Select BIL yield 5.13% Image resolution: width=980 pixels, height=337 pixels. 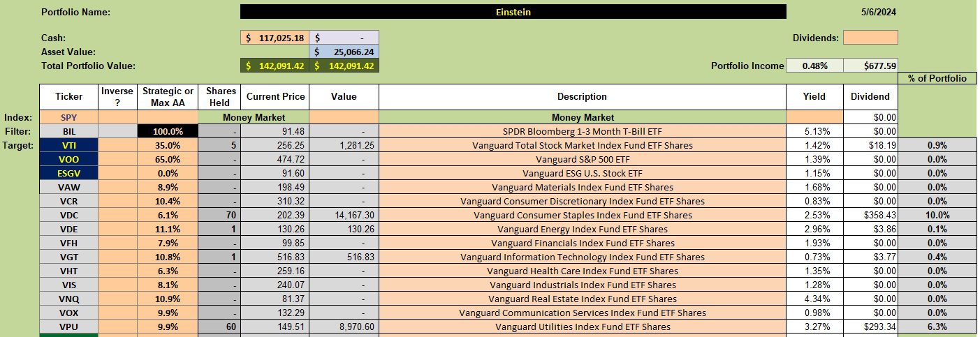(x=814, y=131)
